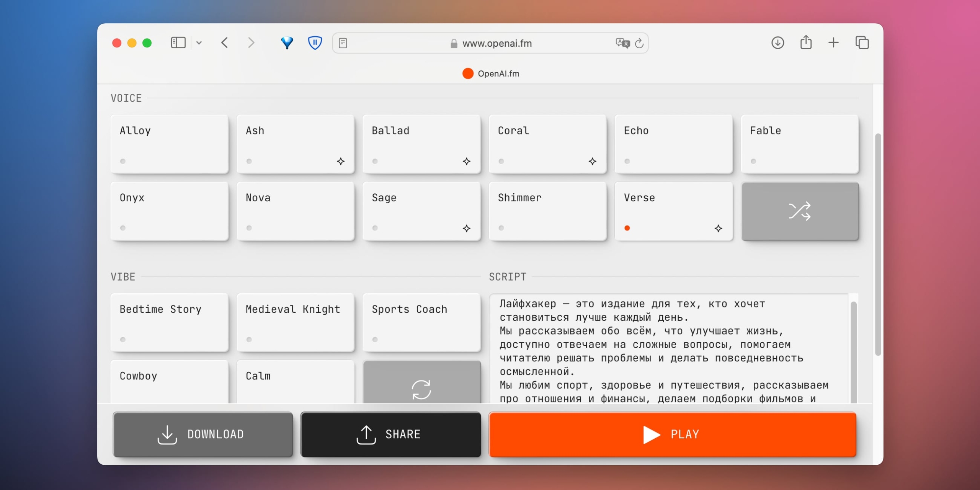Viewport: 980px width, 490px height.
Task: Click the sparkle icon on Verse
Action: tap(718, 228)
